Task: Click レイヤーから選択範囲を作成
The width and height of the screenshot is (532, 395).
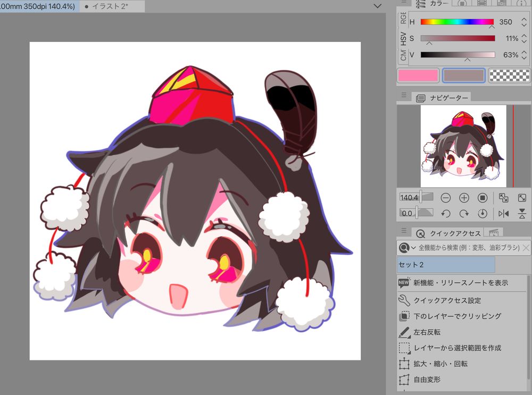Action: click(x=457, y=348)
